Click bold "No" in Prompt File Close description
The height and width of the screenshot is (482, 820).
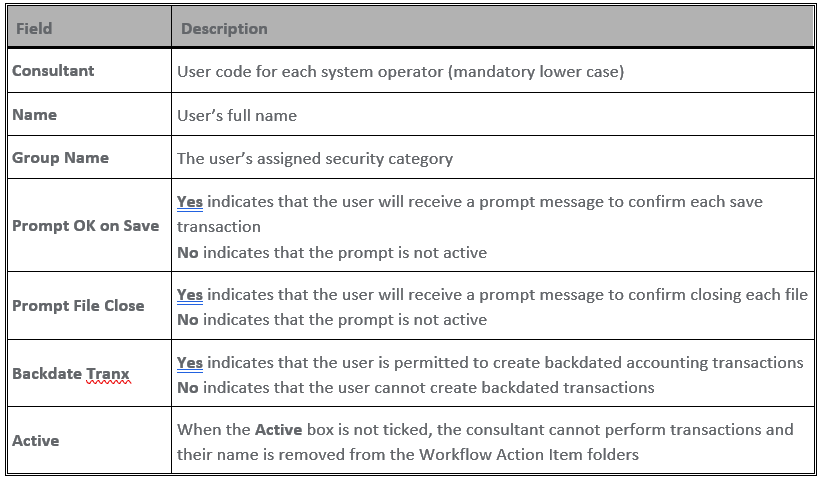coord(187,320)
